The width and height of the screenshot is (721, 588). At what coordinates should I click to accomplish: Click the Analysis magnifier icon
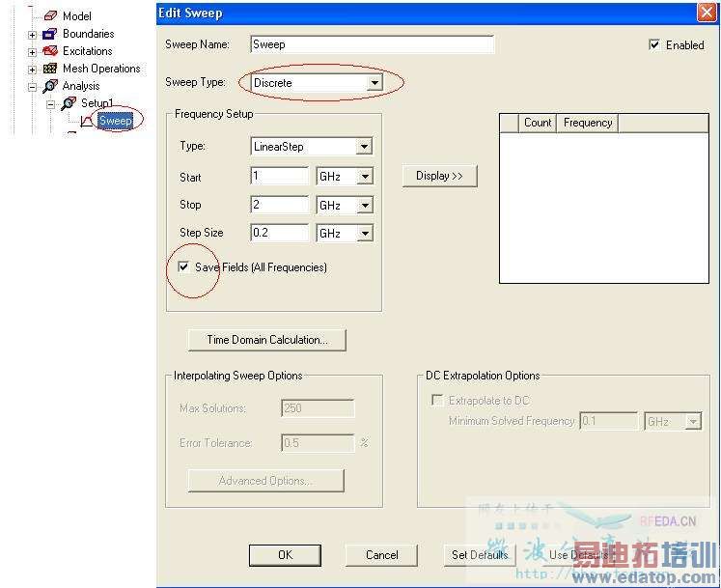(x=49, y=86)
